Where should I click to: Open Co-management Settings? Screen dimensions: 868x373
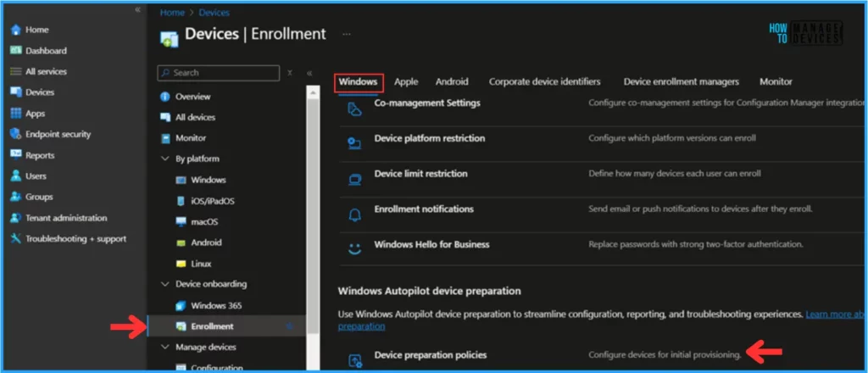[427, 103]
